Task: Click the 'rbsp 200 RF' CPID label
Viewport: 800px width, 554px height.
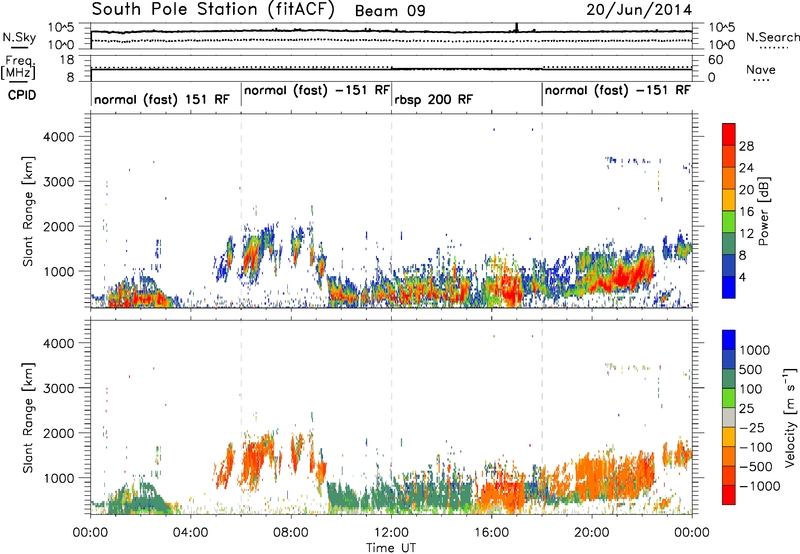Action: point(433,99)
